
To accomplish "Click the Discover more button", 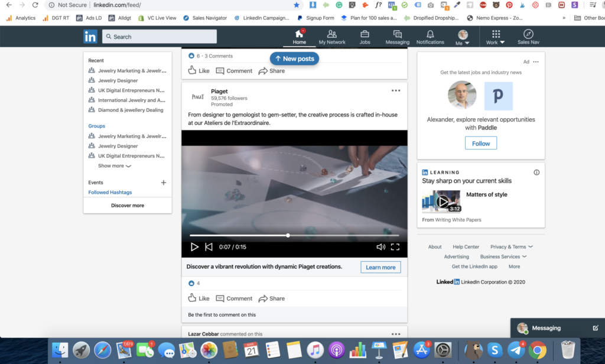I will coord(128,206).
